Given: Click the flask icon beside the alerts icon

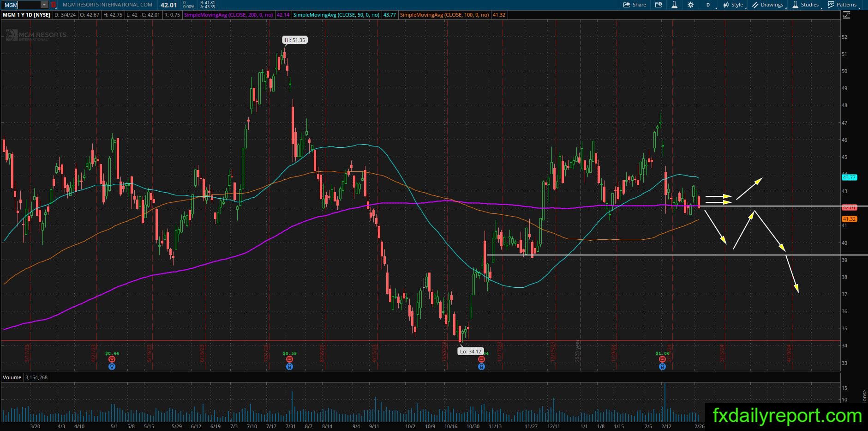Looking at the screenshot, I should coord(674,5).
